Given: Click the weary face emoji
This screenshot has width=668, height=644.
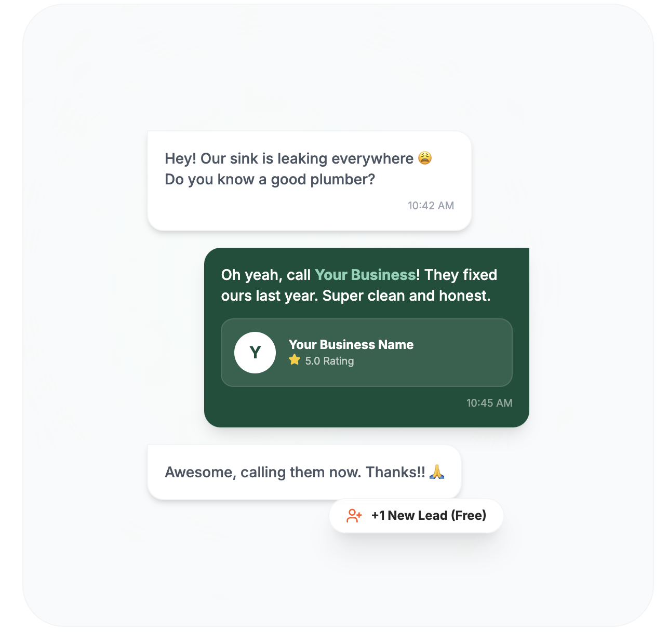Looking at the screenshot, I should (425, 158).
